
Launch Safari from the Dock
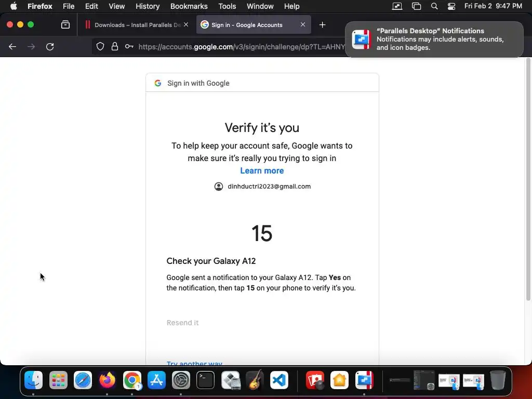[x=83, y=380]
